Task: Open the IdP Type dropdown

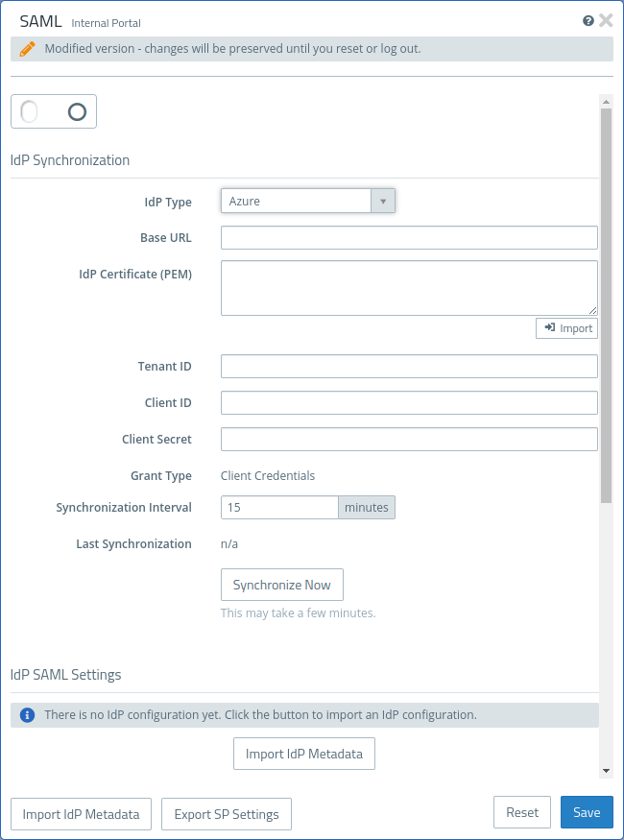Action: 297,201
